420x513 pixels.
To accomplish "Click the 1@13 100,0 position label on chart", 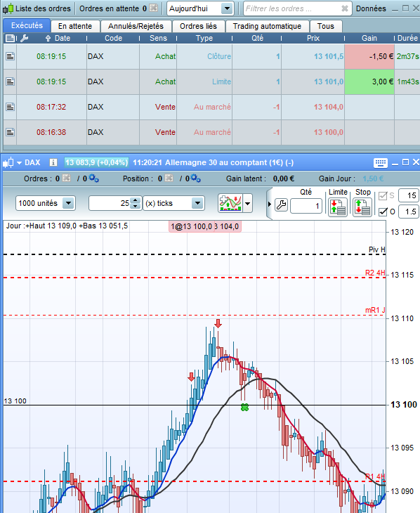I will tap(191, 226).
